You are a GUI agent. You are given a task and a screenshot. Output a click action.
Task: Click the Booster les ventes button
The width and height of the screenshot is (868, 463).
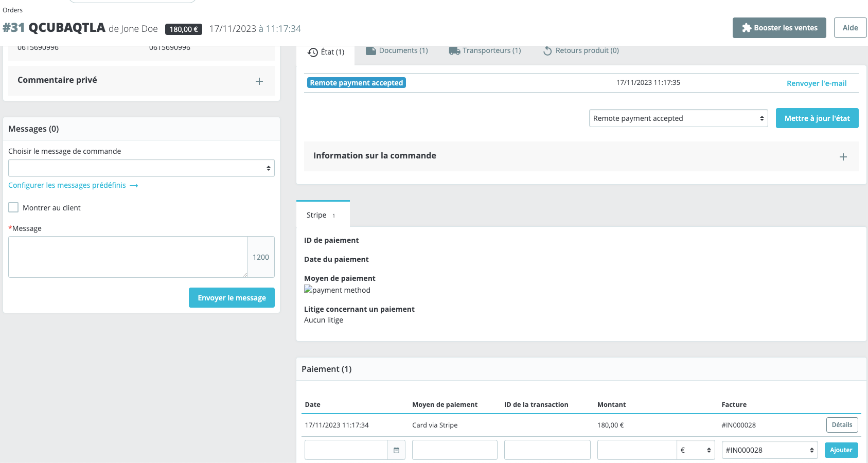[x=780, y=28]
